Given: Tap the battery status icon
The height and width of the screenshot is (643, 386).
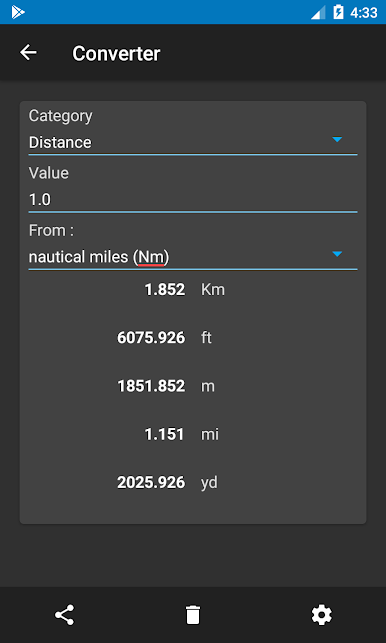Looking at the screenshot, I should coord(338,12).
